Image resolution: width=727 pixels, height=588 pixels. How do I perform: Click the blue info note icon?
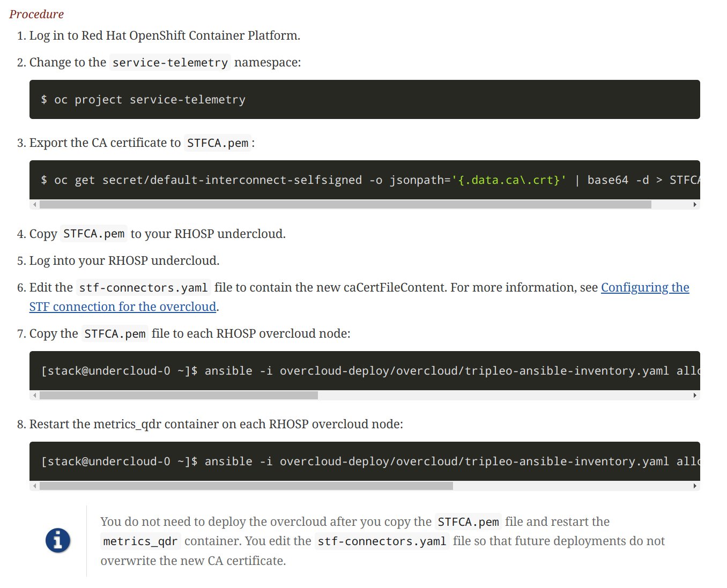point(58,540)
